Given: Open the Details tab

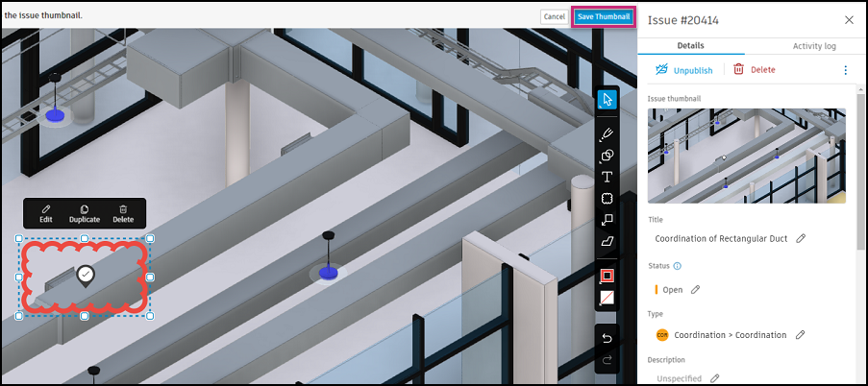Looking at the screenshot, I should point(690,45).
